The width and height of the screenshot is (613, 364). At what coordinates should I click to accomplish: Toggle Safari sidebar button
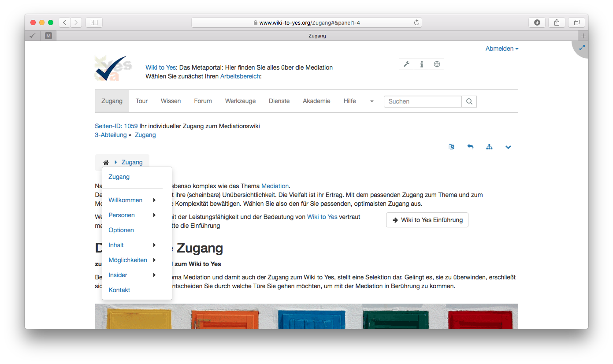tap(94, 22)
